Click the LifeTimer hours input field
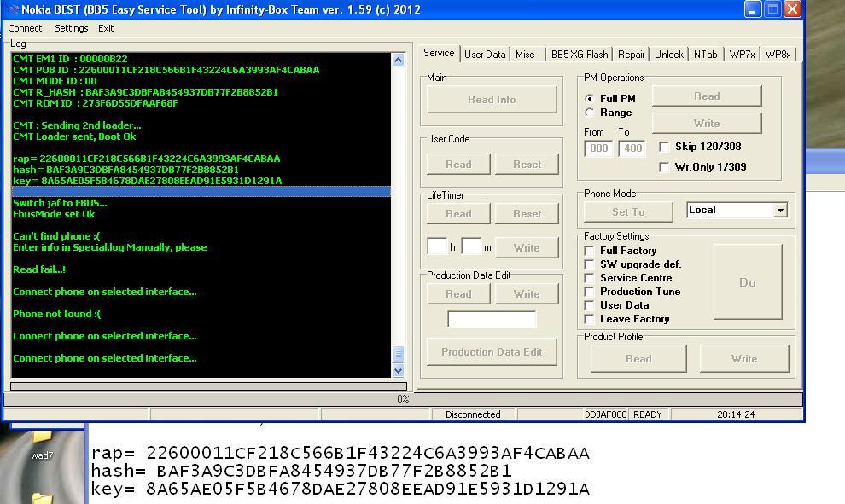Viewport: 845px width, 504px height. tap(437, 246)
